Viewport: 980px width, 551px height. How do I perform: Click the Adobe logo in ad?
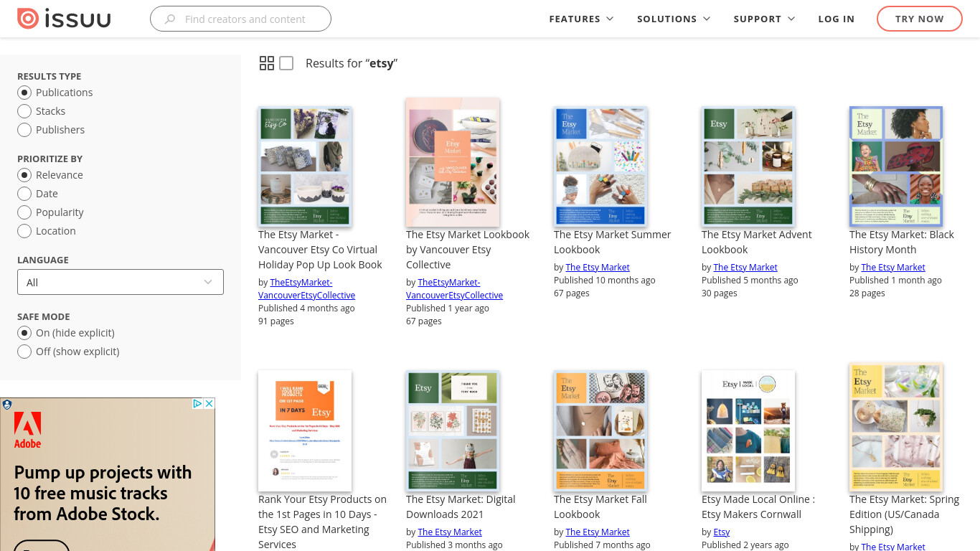coord(27,430)
